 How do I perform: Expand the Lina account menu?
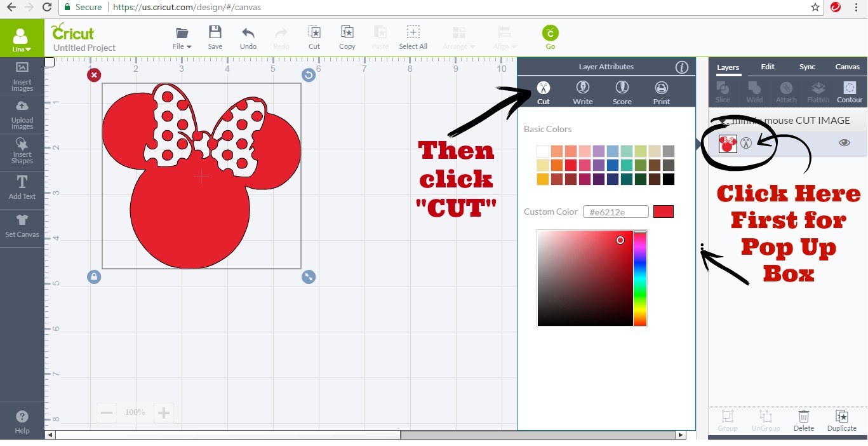(22, 39)
